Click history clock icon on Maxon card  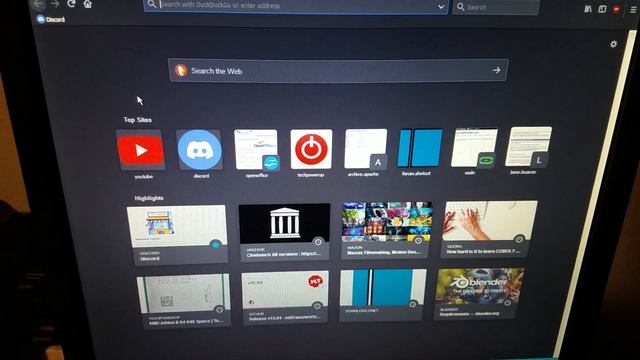(418, 240)
